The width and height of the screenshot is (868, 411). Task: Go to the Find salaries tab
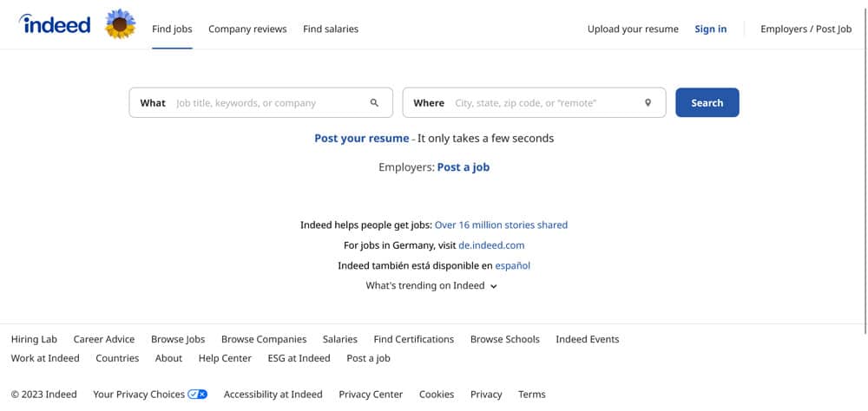click(x=331, y=29)
